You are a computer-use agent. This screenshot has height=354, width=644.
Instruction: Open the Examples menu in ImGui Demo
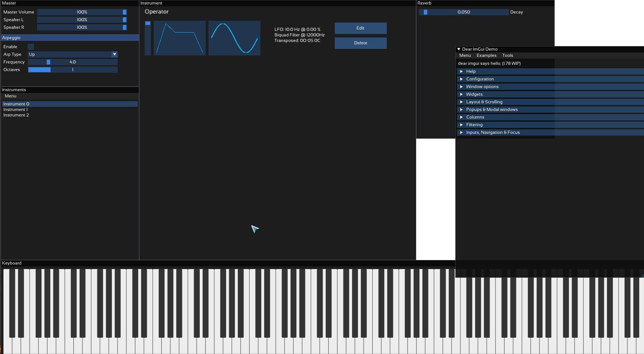pos(486,55)
